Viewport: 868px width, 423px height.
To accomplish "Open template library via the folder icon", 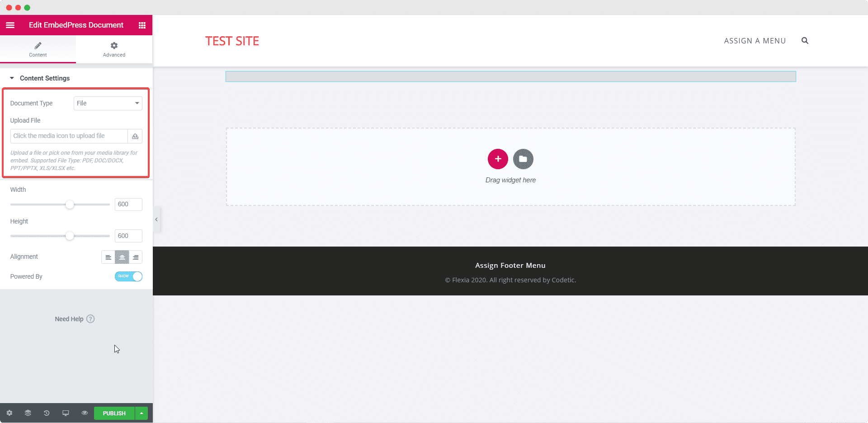I will 523,159.
